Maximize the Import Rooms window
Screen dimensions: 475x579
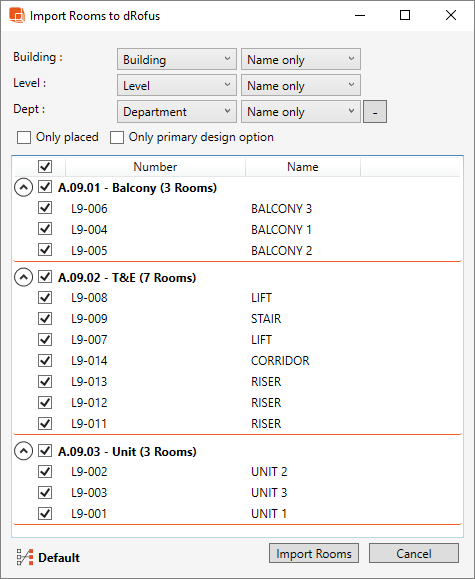tap(405, 15)
